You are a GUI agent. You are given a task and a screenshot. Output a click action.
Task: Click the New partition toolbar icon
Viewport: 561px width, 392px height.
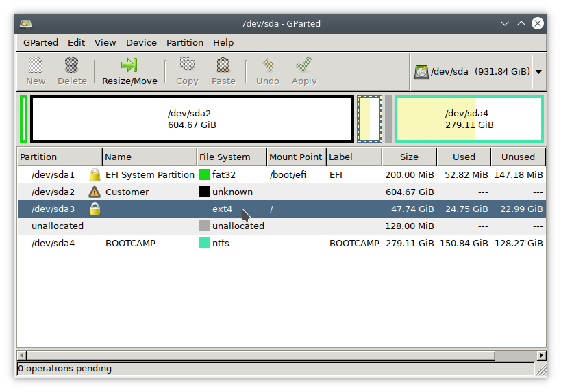click(36, 66)
